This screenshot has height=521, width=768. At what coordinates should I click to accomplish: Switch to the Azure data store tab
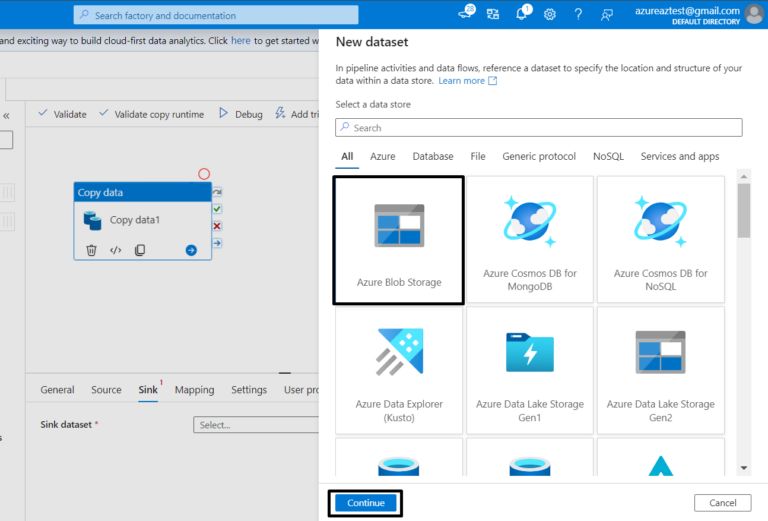tap(383, 156)
